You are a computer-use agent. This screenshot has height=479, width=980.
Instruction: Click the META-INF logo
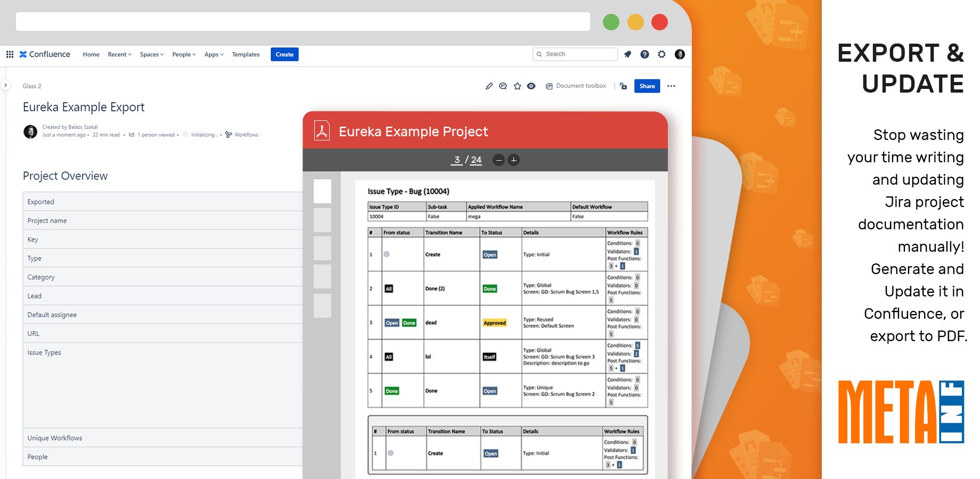coord(901,412)
